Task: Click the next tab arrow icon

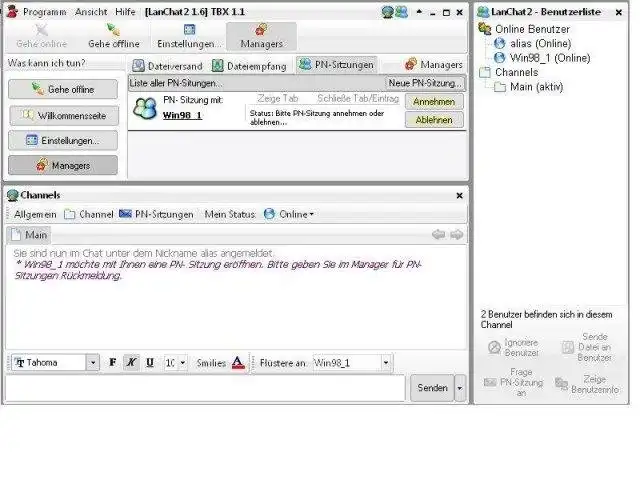Action: point(457,235)
